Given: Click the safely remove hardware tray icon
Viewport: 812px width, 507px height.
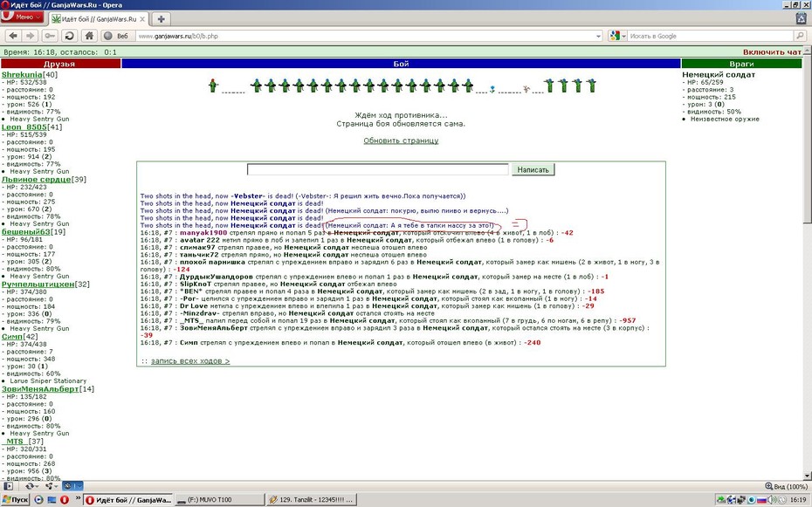Looking at the screenshot, I should pos(721,500).
